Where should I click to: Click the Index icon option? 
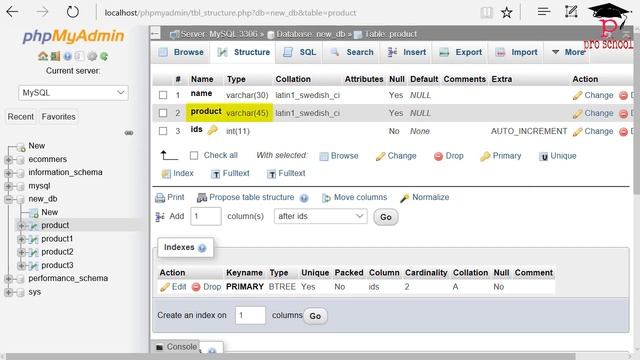166,174
